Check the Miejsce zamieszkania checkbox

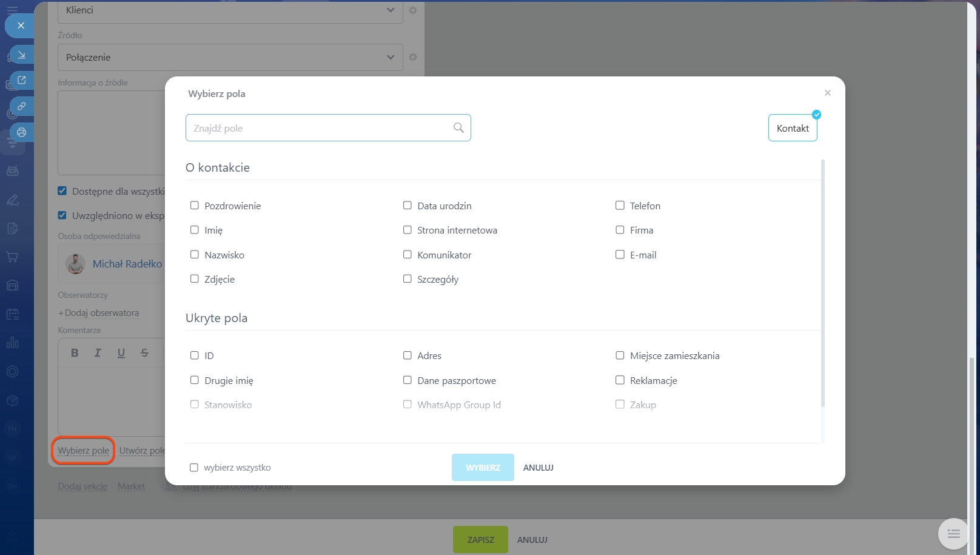(x=620, y=355)
